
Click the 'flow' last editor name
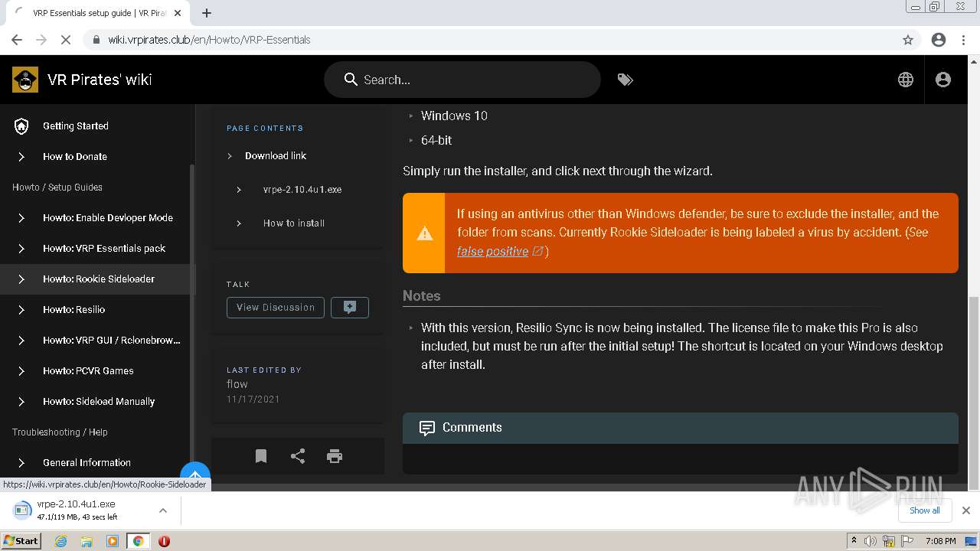click(x=237, y=384)
